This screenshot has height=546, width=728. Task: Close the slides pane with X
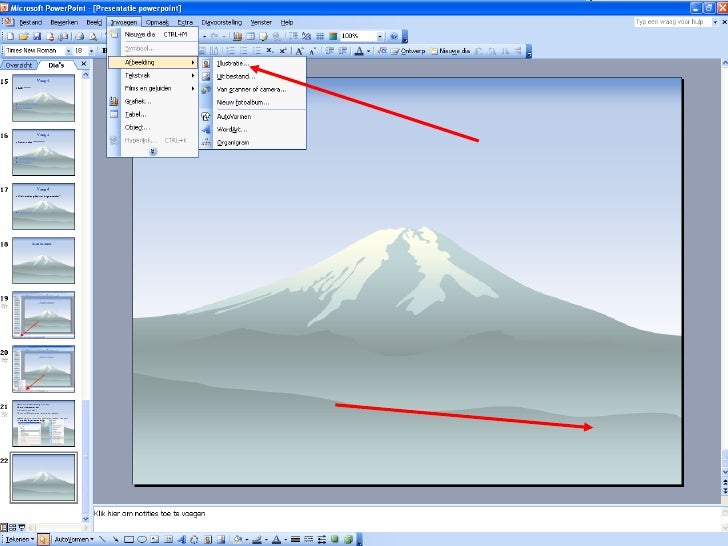(84, 64)
